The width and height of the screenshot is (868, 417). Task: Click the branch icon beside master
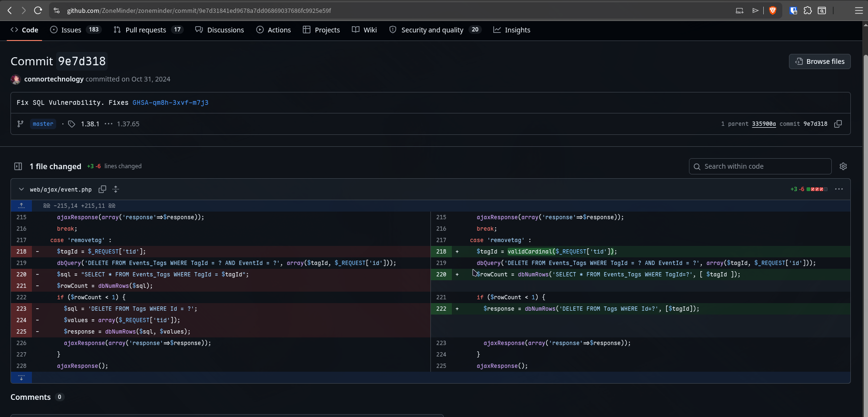pos(20,124)
